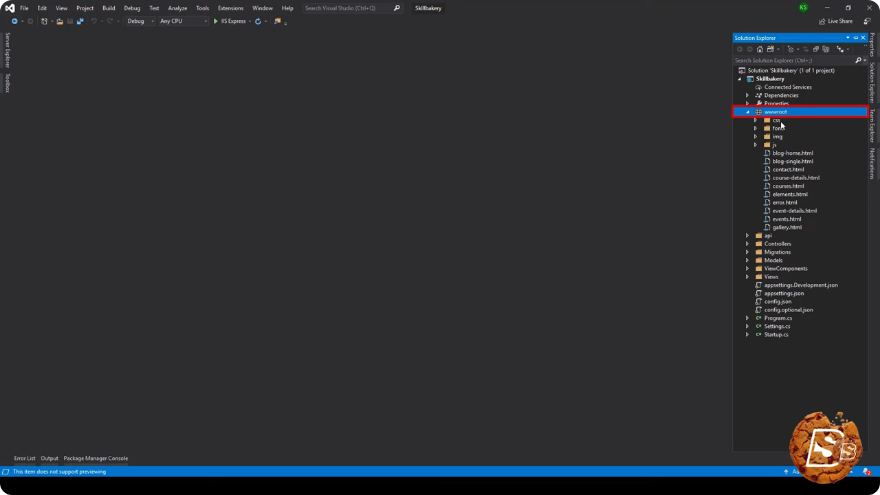Screen dimensions: 880x495
Task: Expand the Dependencies node
Action: tap(748, 95)
